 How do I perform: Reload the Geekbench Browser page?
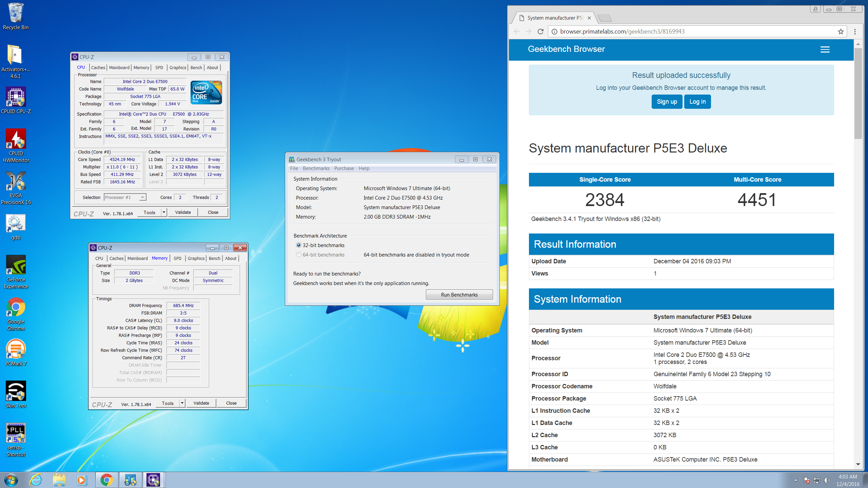coord(540,32)
